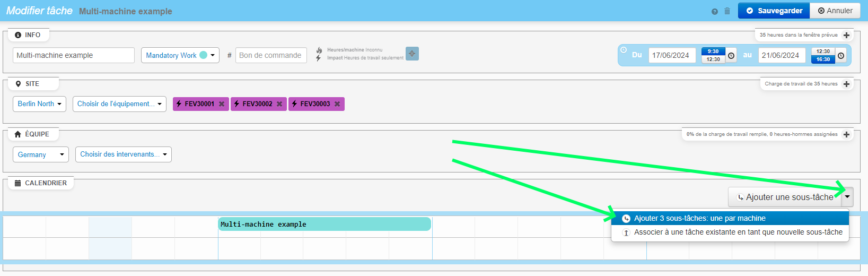The width and height of the screenshot is (868, 276).
Task: Open the help question mark icon
Action: tap(715, 11)
